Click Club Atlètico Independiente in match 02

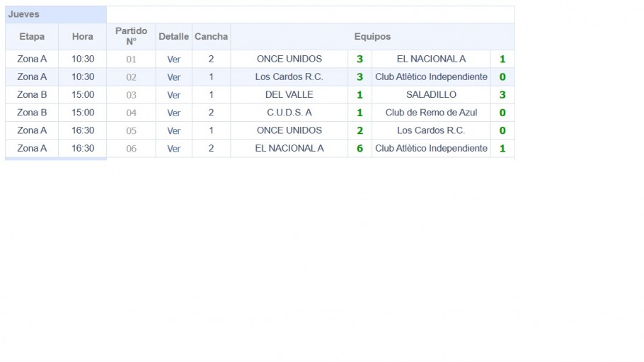coord(431,77)
